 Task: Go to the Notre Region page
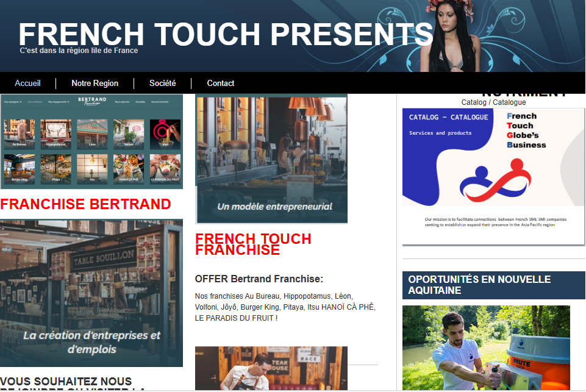(95, 84)
